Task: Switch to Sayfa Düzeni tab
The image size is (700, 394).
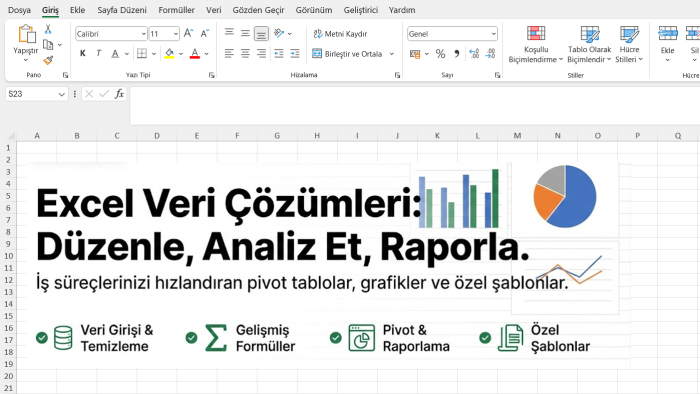Action: 122,10
